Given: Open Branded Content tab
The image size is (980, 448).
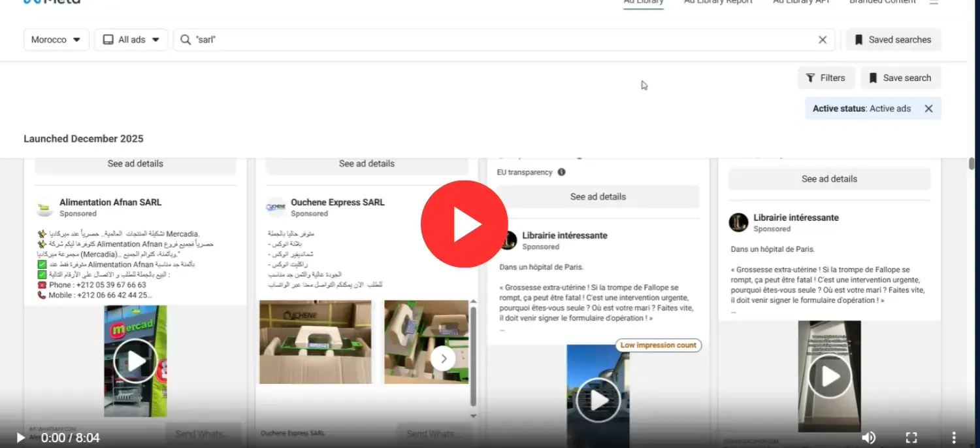Looking at the screenshot, I should [883, 3].
